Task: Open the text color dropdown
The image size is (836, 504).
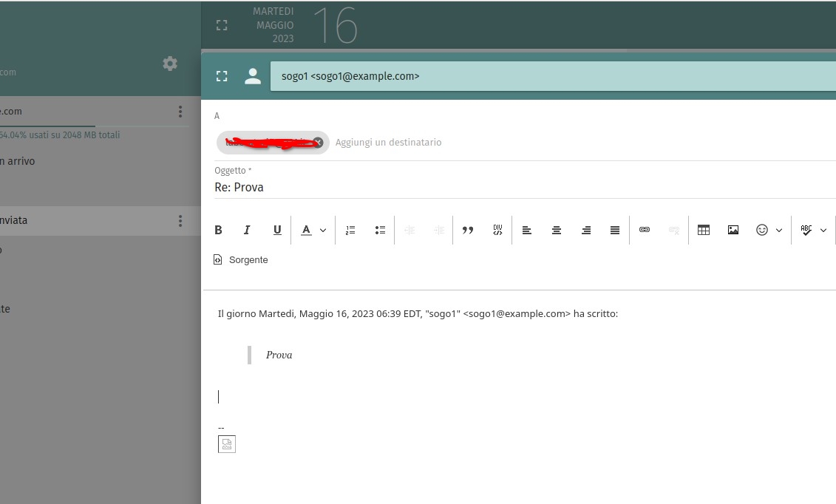Action: 322,231
